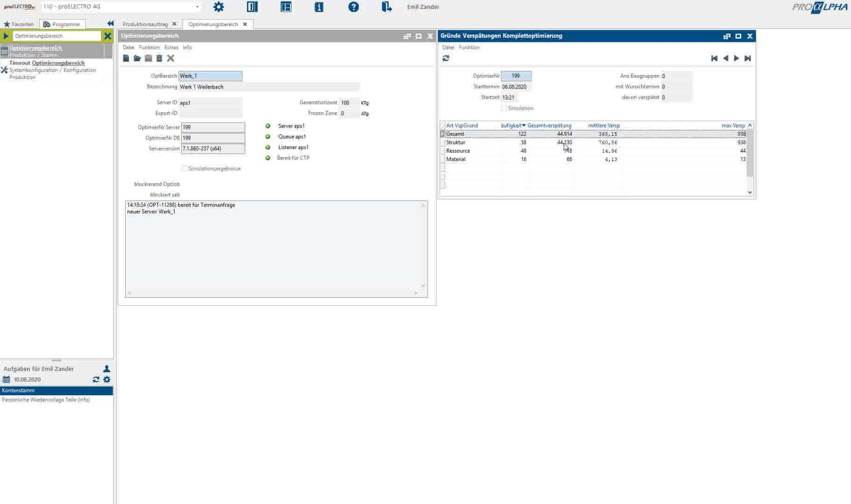Screen dimensions: 851x504
Task: Open the Extras menu
Action: (x=171, y=47)
